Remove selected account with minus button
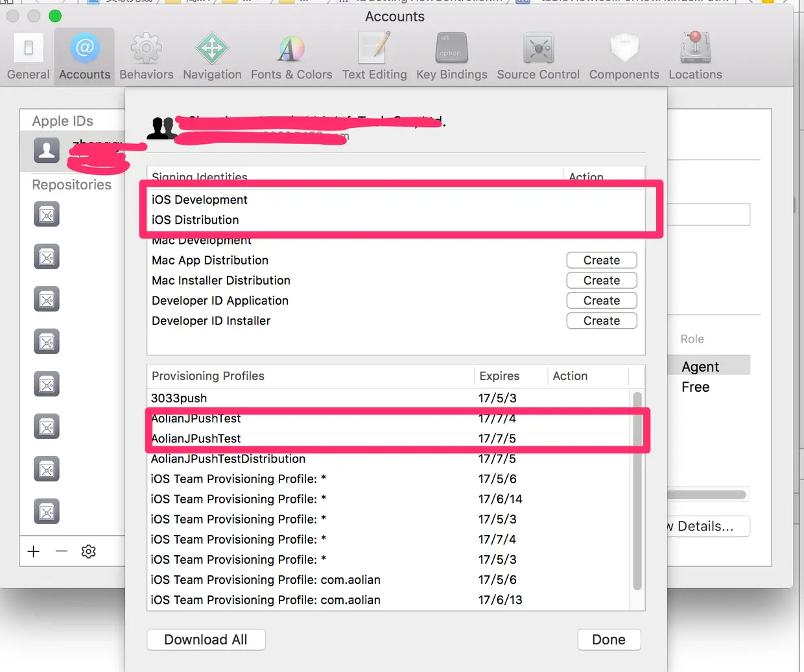The height and width of the screenshot is (672, 804). tap(62, 551)
